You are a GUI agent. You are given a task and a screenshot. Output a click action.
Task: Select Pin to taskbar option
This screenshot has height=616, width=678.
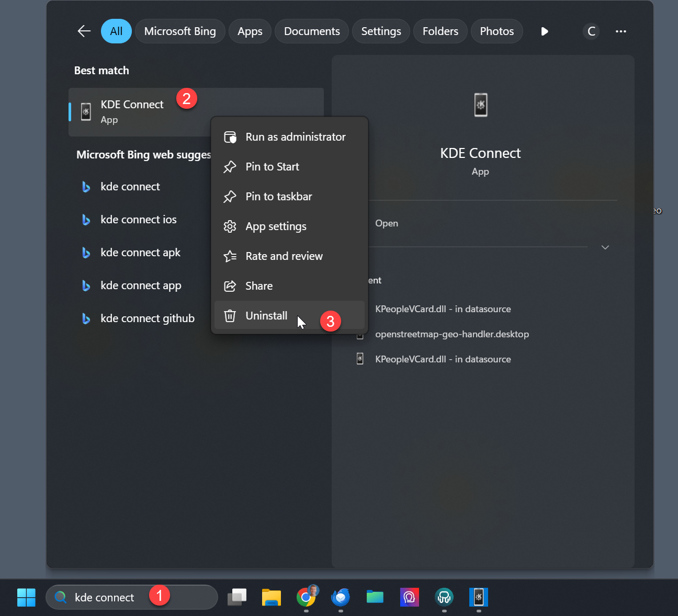click(278, 197)
